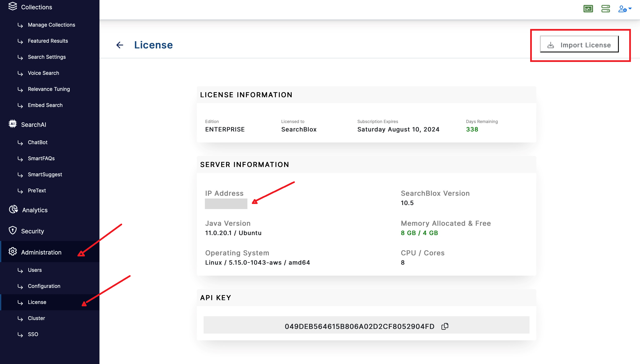Click the SearchAI chip icon
Viewport: 640px width, 364px height.
[12, 124]
